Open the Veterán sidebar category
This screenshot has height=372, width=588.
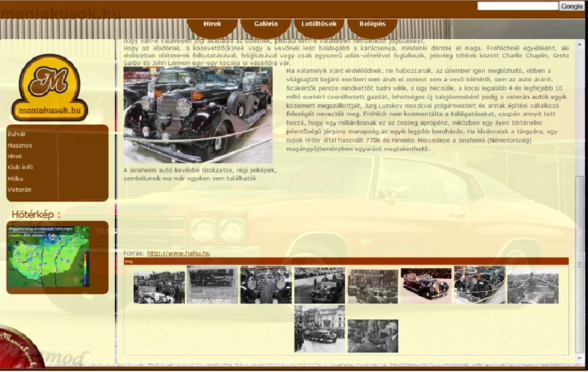click(x=20, y=190)
